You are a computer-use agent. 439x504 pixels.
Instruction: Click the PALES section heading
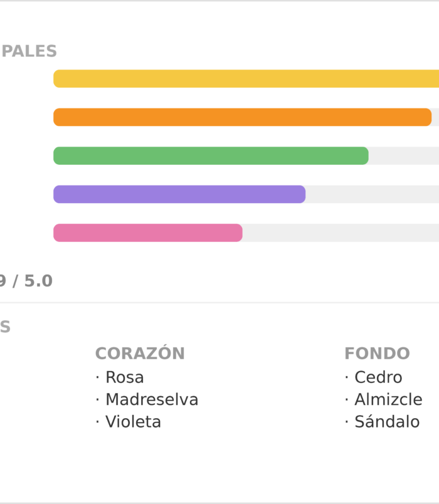(x=29, y=51)
